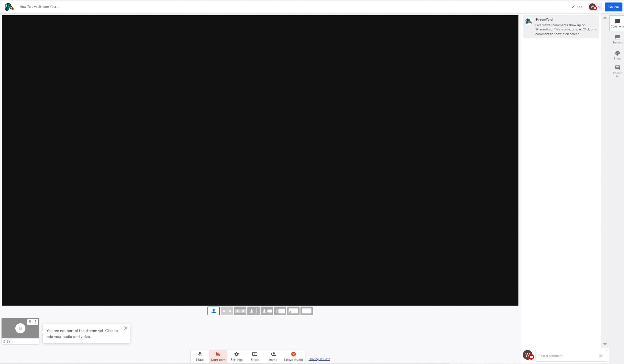Choose the screen with picture-in-picture layout
624x364 pixels.
[x=293, y=311]
